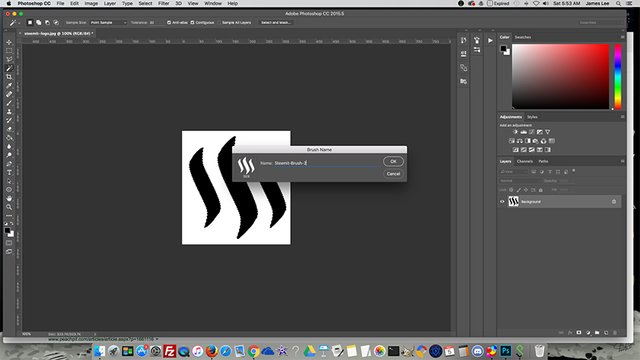The height and width of the screenshot is (360, 640).
Task: Open FileZilla from the Dock
Action: coord(169,351)
